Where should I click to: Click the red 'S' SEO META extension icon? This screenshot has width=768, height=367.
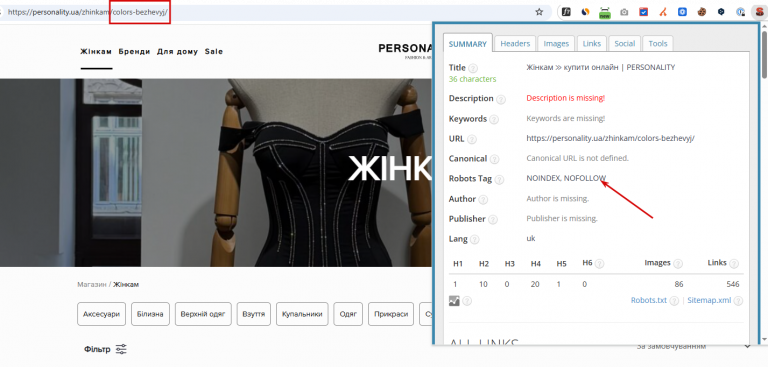[760, 12]
